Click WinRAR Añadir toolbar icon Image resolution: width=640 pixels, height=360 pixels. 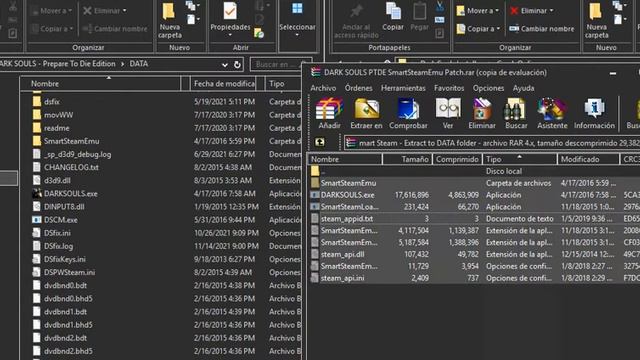click(329, 114)
